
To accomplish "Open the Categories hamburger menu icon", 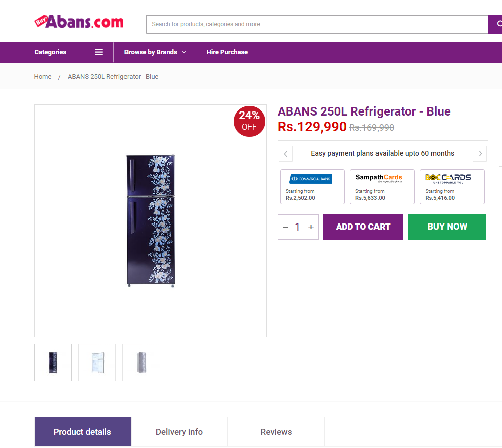I will (99, 52).
